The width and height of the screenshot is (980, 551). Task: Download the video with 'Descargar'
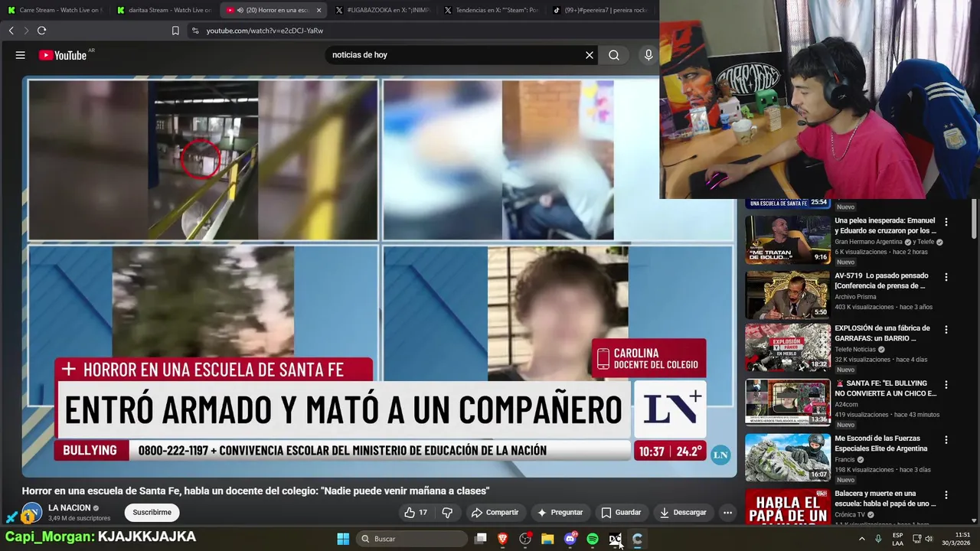point(684,512)
